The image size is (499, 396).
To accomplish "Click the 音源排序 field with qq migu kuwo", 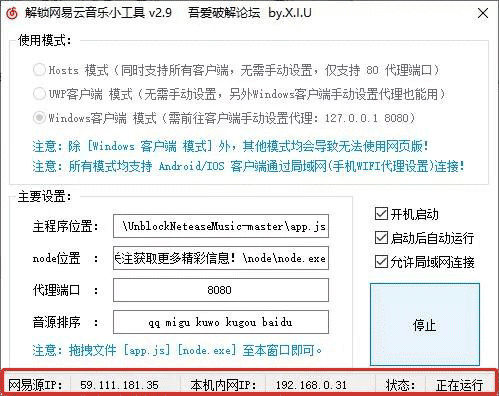I will tap(221, 322).
